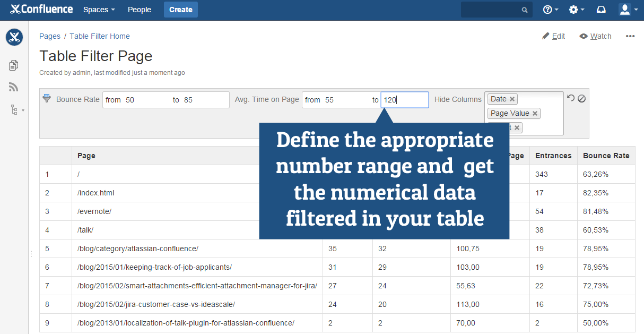Open the Help menu icon
Image resolution: width=644 pixels, height=334 pixels.
551,10
